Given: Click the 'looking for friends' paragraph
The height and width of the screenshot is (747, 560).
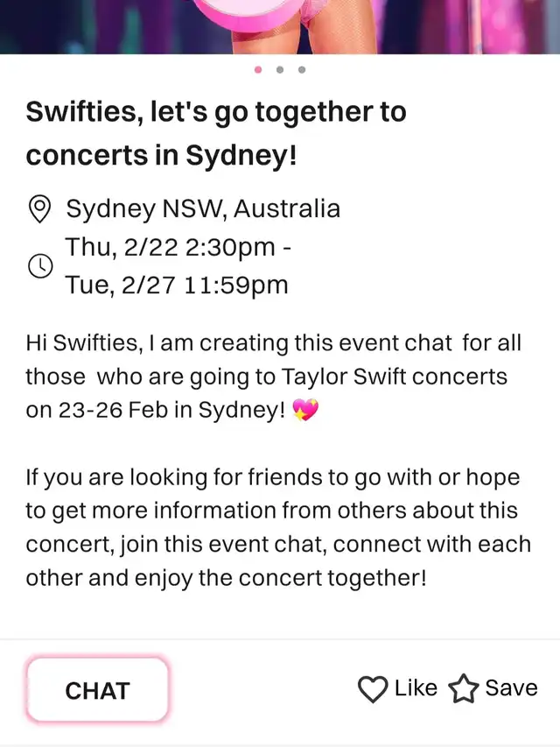Looking at the screenshot, I should pos(278,527).
